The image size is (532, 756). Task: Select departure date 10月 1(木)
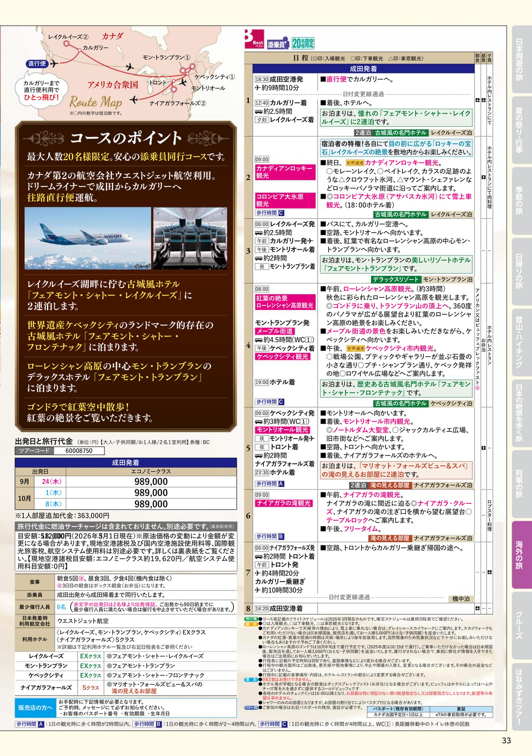pos(53,493)
